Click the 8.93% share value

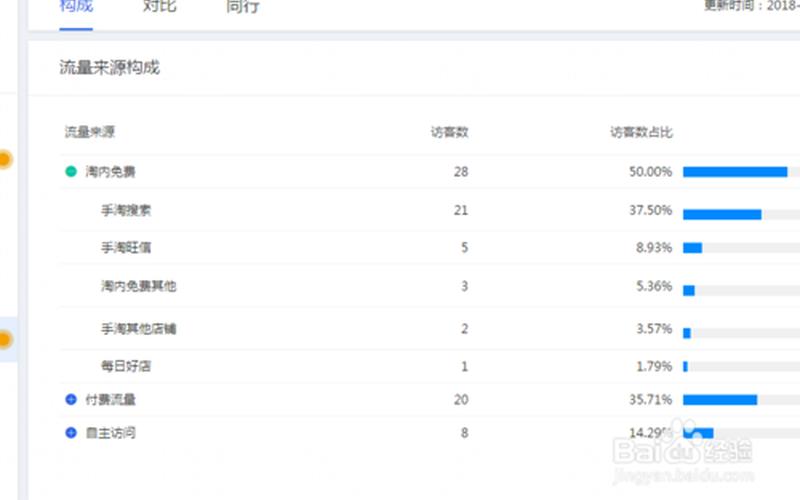tap(654, 248)
